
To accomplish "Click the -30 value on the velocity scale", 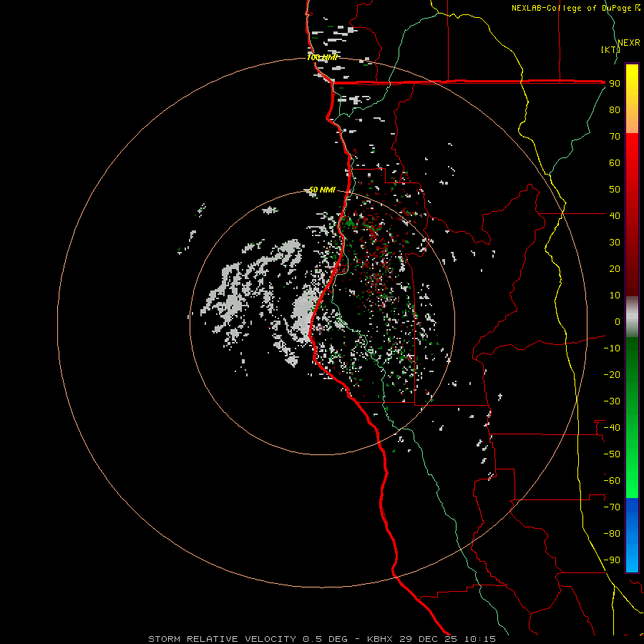I will [x=612, y=401].
